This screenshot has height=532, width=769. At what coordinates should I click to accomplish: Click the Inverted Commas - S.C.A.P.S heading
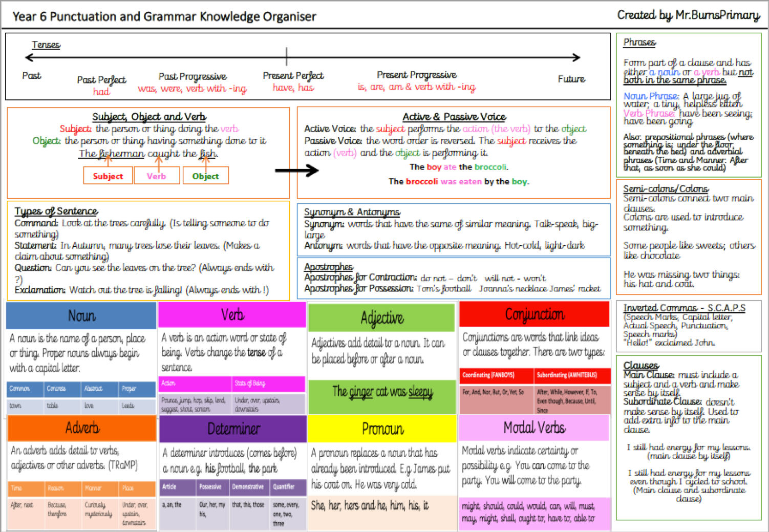tap(684, 308)
